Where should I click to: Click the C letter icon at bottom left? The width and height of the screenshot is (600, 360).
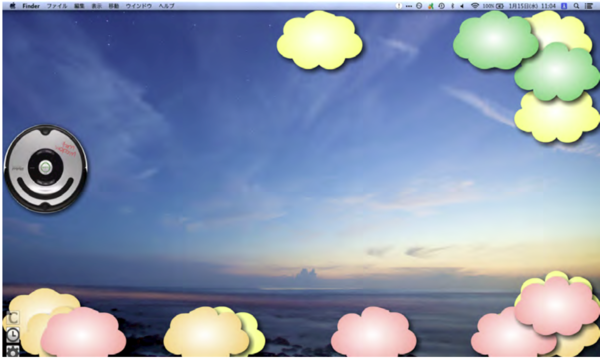click(x=13, y=318)
